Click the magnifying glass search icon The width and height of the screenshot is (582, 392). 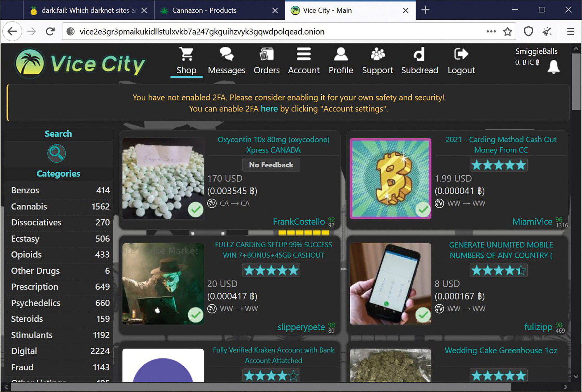click(56, 153)
